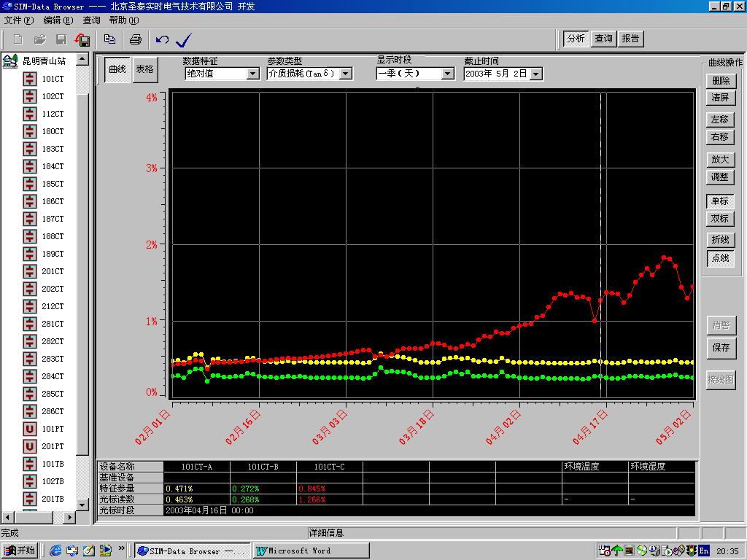
Task: Click the 2003年 5月 2日 date field
Action: (x=497, y=74)
